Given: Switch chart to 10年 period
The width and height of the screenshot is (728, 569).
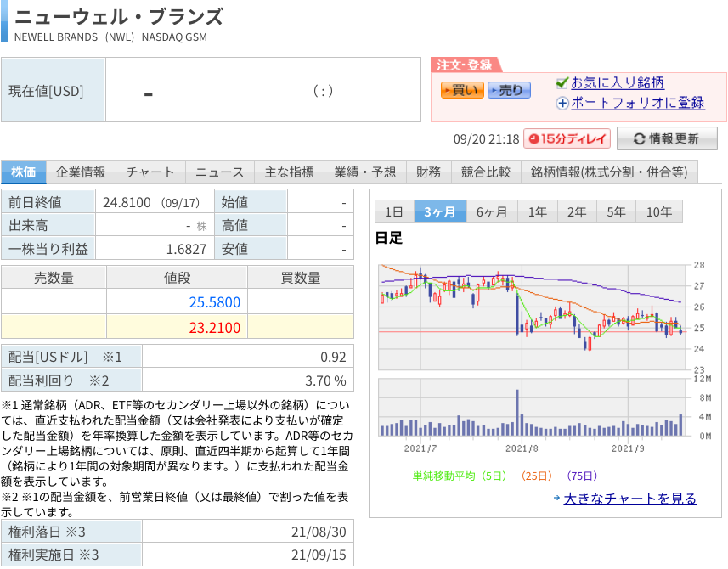Looking at the screenshot, I should pos(659,211).
